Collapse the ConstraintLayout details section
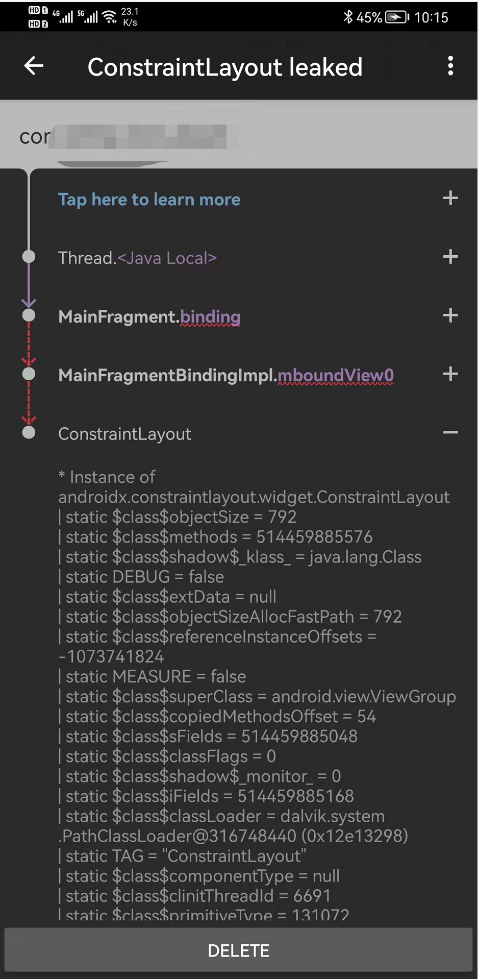 click(x=451, y=432)
